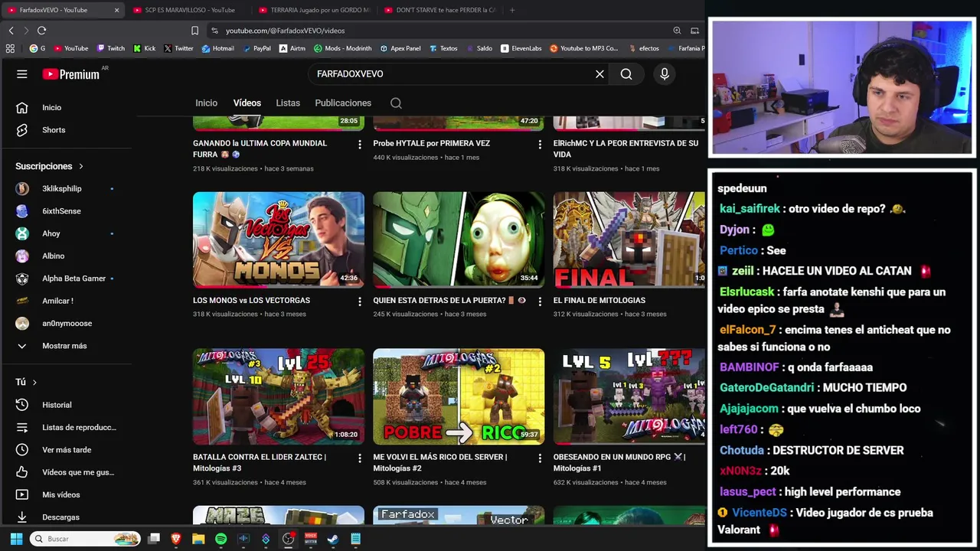Open Inicio in the sidebar
980x551 pixels.
click(66, 108)
